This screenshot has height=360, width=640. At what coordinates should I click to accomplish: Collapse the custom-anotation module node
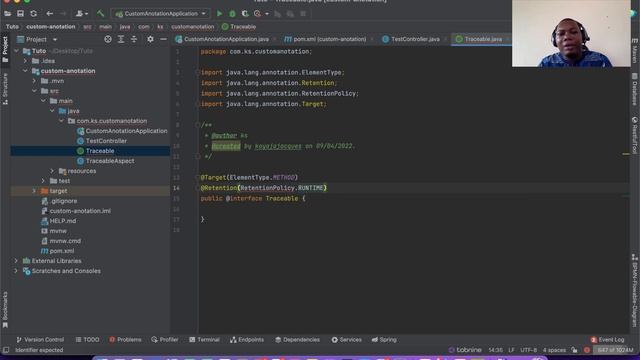tap(26, 71)
